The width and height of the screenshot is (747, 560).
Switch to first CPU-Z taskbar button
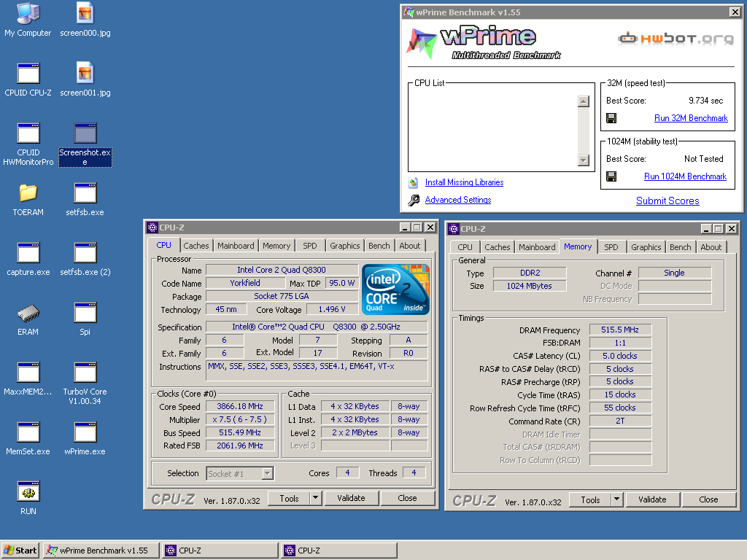(220, 551)
